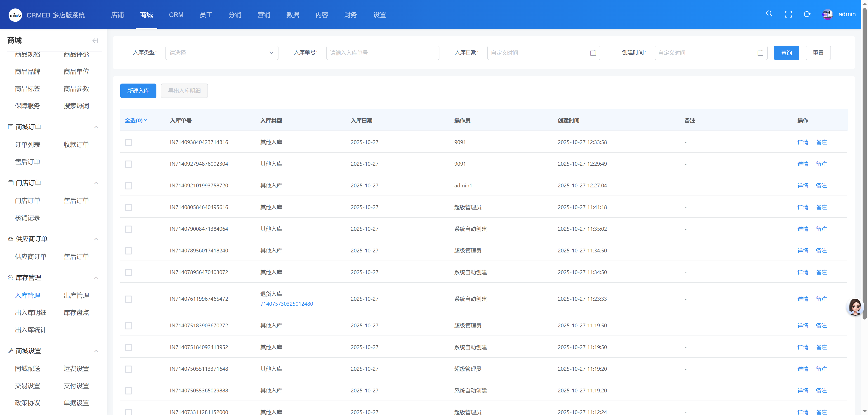868x415 pixels.
Task: Click the 新建入库 button
Action: (x=138, y=91)
